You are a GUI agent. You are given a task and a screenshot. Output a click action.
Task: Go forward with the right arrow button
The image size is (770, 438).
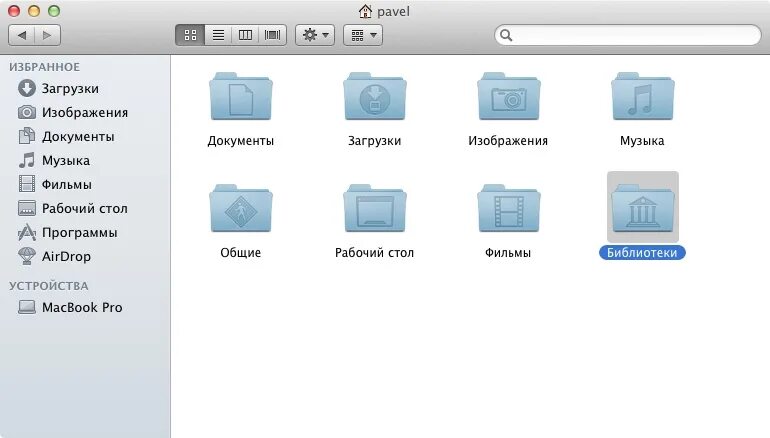pyautogui.click(x=48, y=35)
